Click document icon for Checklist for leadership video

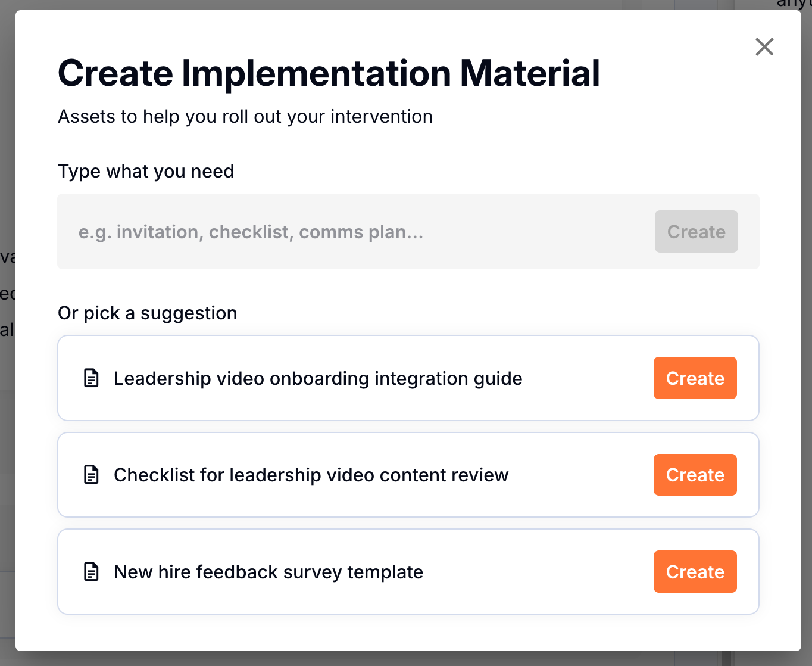tap(91, 475)
